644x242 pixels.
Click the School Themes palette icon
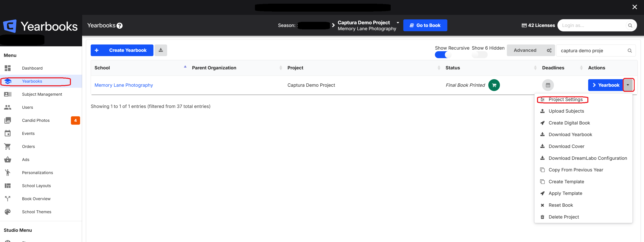[x=8, y=212]
